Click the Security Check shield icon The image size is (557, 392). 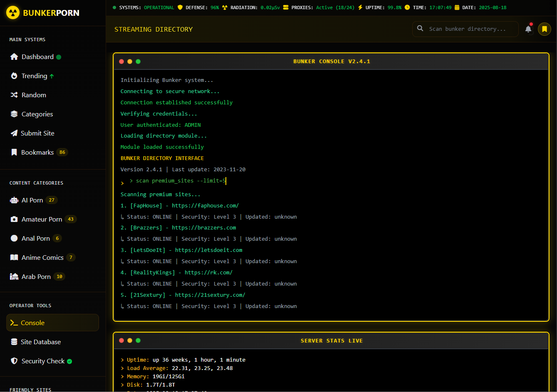coord(14,361)
